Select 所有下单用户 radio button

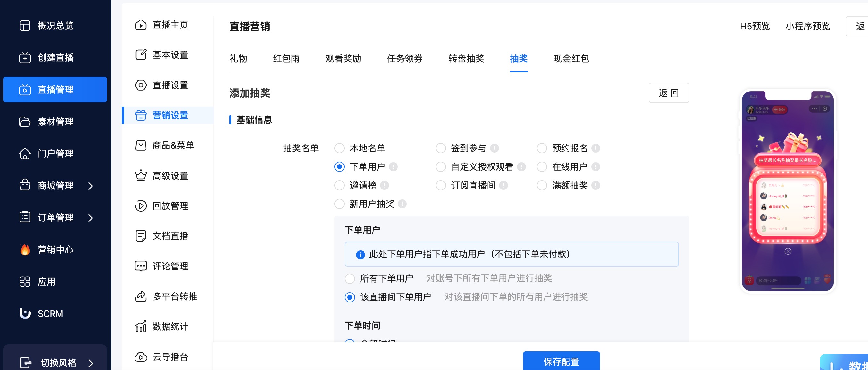[x=350, y=278]
